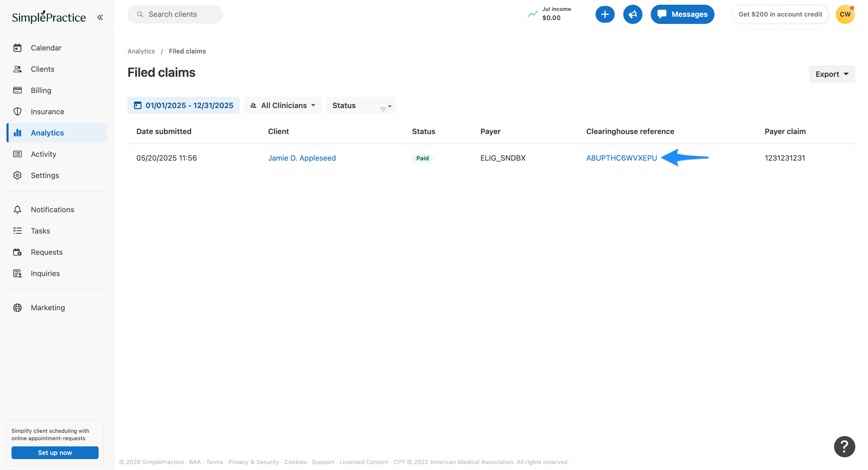Open announcements megaphone button
The width and height of the screenshot is (868, 470).
tap(632, 14)
